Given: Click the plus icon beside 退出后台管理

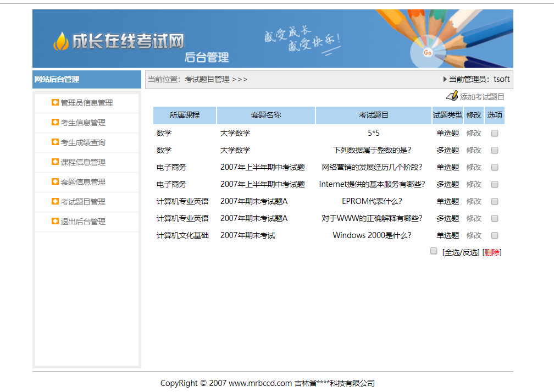Looking at the screenshot, I should [x=55, y=221].
